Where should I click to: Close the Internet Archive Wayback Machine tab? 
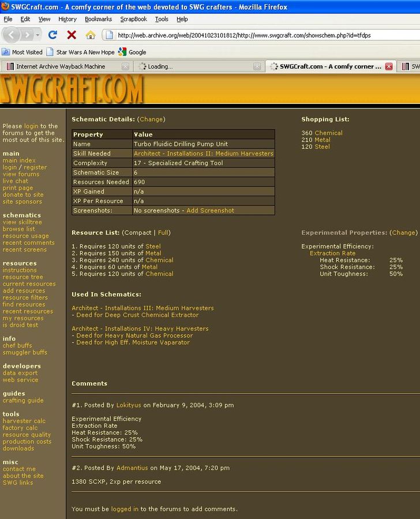pos(125,66)
